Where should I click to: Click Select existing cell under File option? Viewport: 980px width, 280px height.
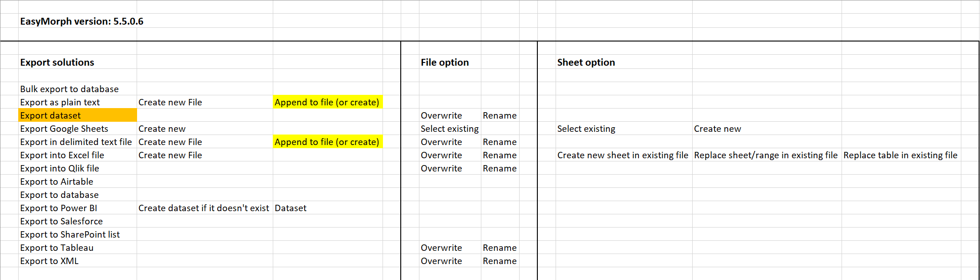click(x=450, y=129)
